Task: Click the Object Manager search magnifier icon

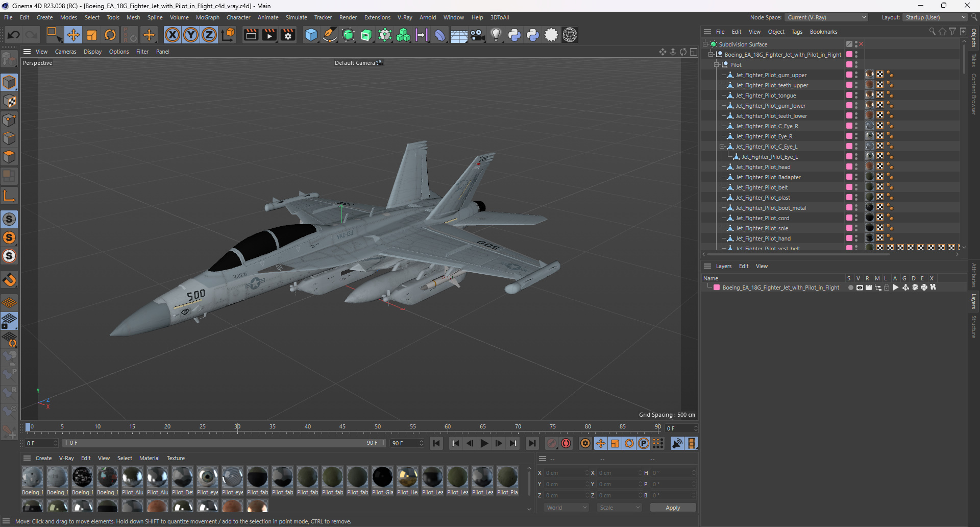Action: click(x=932, y=32)
